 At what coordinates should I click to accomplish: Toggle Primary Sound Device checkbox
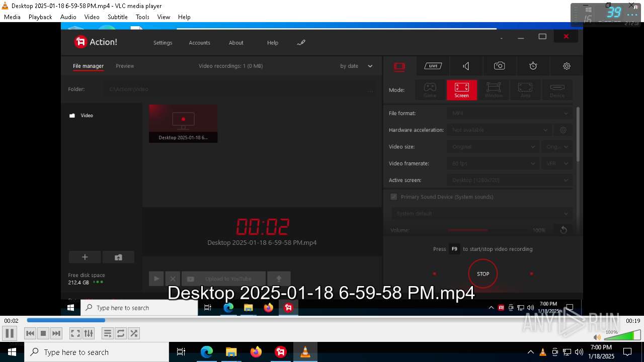coord(393,197)
